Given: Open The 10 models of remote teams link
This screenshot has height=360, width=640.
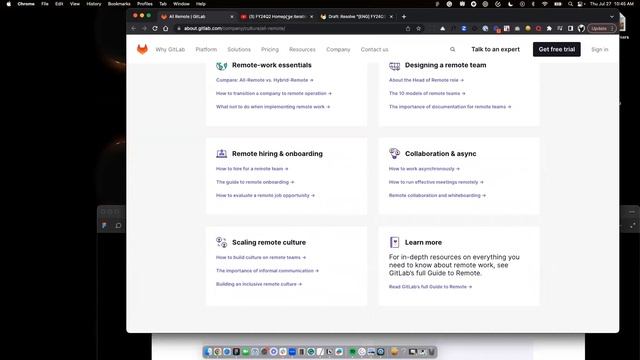Looking at the screenshot, I should tap(427, 93).
